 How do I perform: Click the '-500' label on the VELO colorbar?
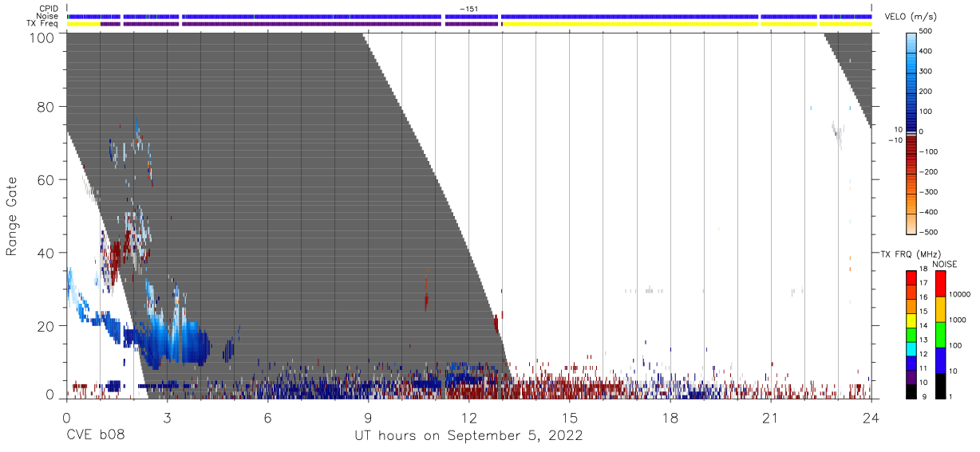[929, 232]
